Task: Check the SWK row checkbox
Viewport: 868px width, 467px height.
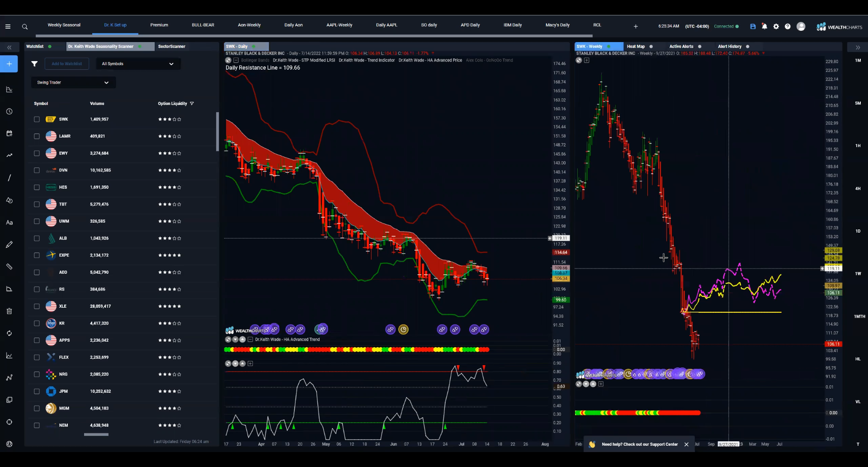Action: point(37,119)
